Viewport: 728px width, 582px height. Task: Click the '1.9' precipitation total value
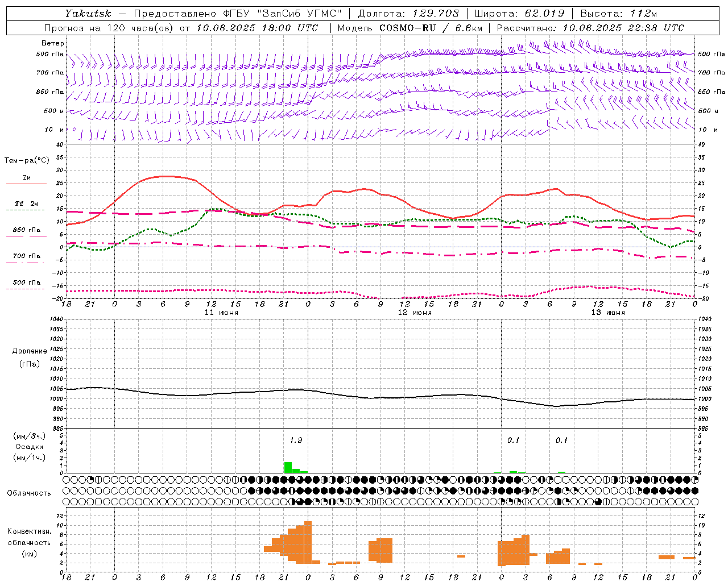(296, 440)
